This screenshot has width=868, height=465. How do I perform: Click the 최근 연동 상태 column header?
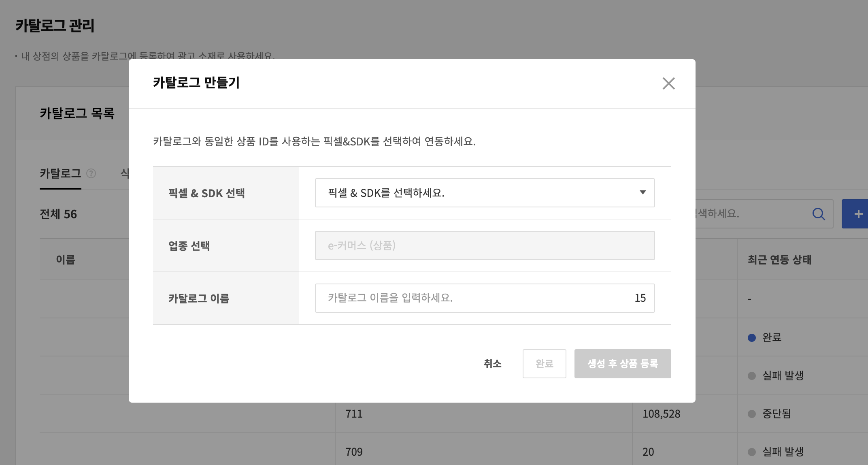tap(779, 260)
